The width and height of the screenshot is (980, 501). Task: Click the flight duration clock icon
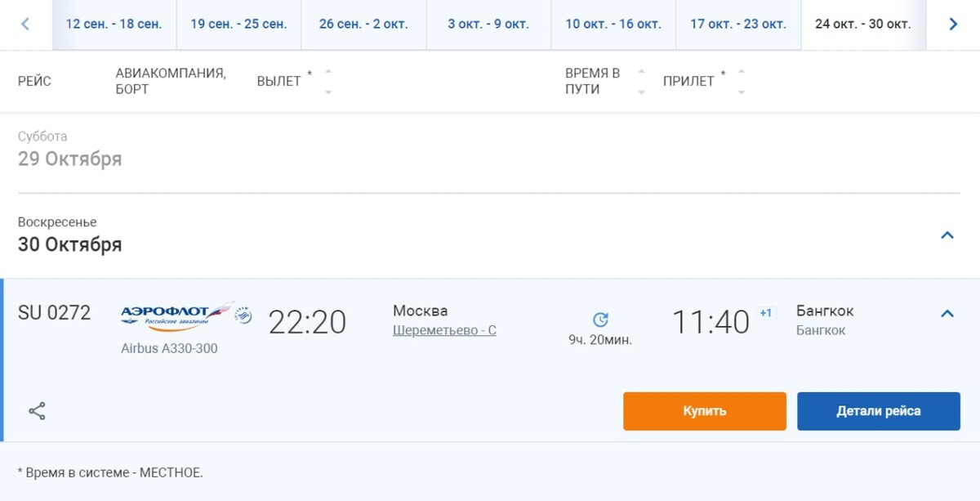click(600, 320)
